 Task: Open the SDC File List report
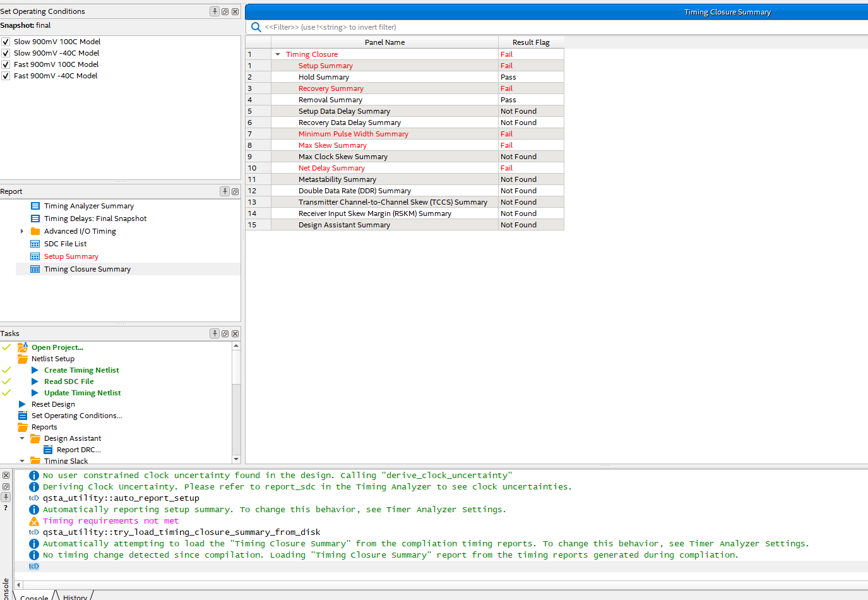[x=66, y=244]
